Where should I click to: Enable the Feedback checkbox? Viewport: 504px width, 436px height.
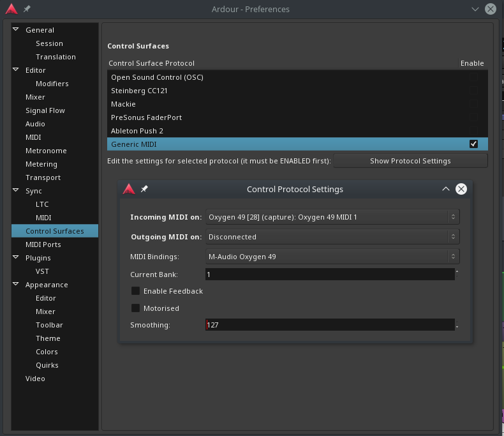(135, 291)
